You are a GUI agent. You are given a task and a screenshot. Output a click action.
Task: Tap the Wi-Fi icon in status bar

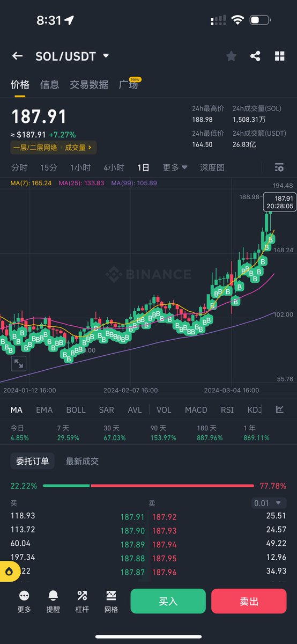pos(237,20)
